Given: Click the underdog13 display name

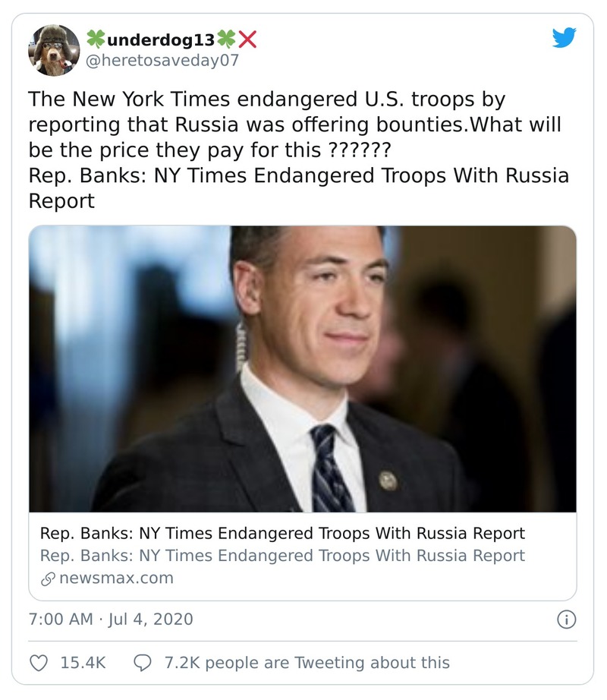Looking at the screenshot, I should (x=161, y=39).
